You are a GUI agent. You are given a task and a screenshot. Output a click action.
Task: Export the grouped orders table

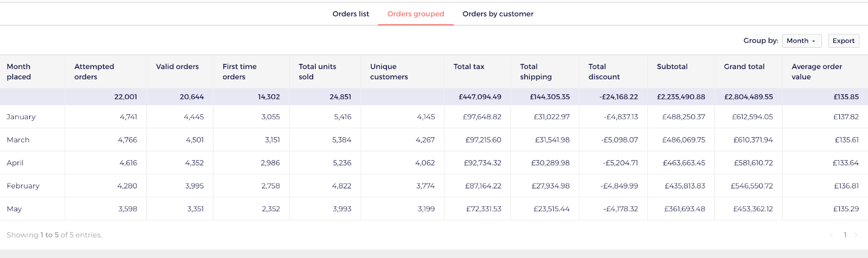tap(844, 41)
